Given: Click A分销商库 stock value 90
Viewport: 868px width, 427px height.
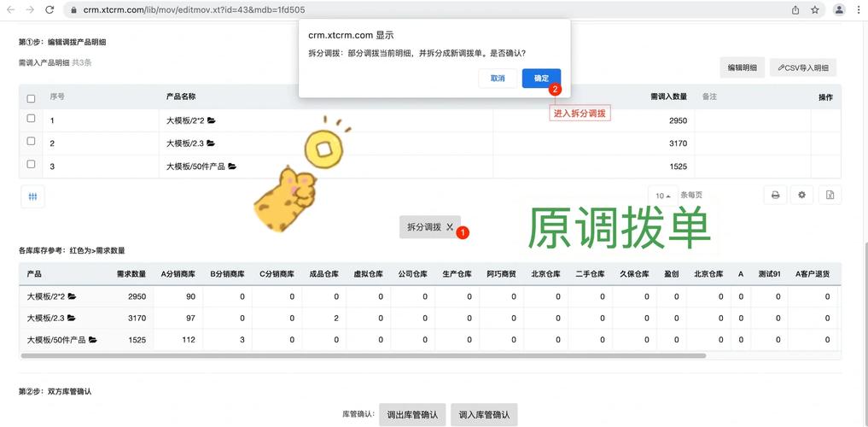Looking at the screenshot, I should point(191,297).
